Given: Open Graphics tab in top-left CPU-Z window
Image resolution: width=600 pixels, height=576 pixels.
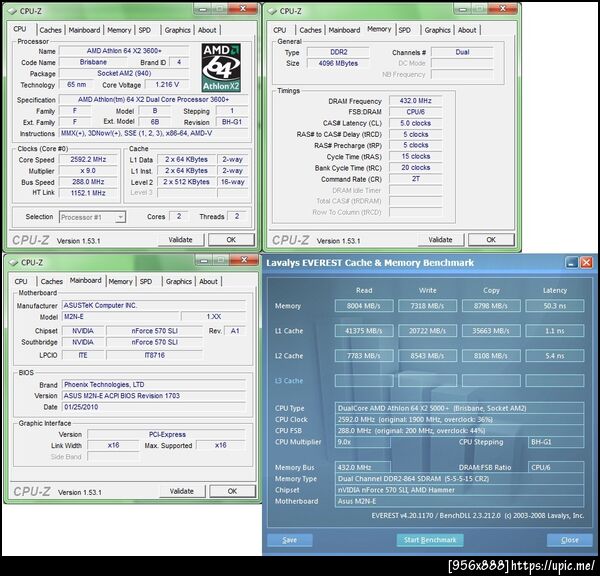Looking at the screenshot, I should (178, 30).
